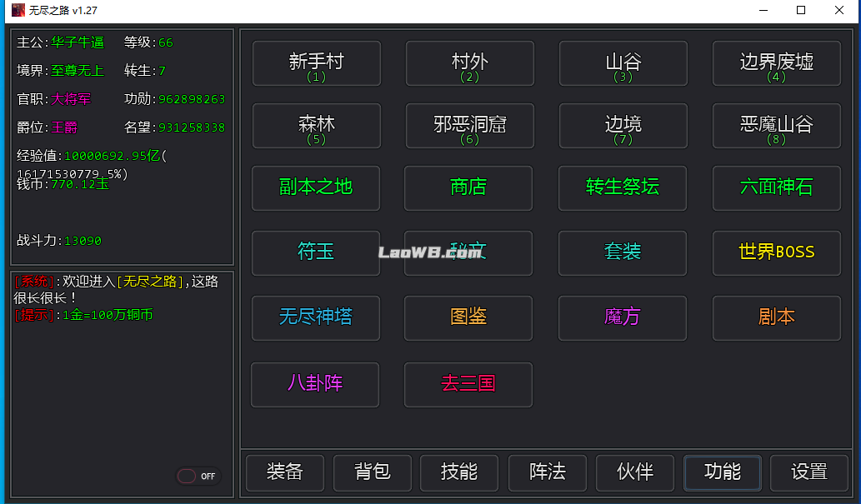Challenge the 世界BOSS

776,252
